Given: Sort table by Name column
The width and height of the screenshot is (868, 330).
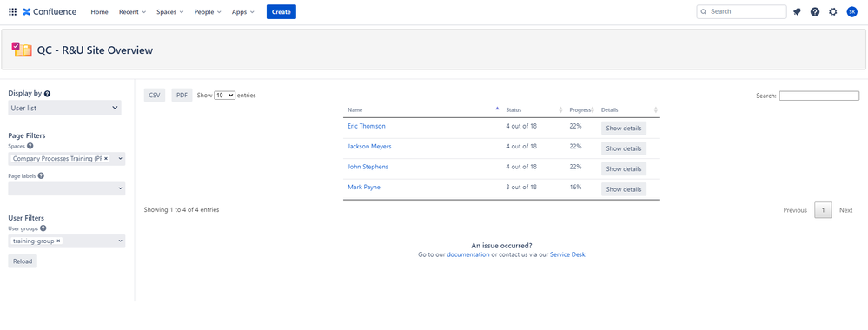Looking at the screenshot, I should pyautogui.click(x=421, y=109).
